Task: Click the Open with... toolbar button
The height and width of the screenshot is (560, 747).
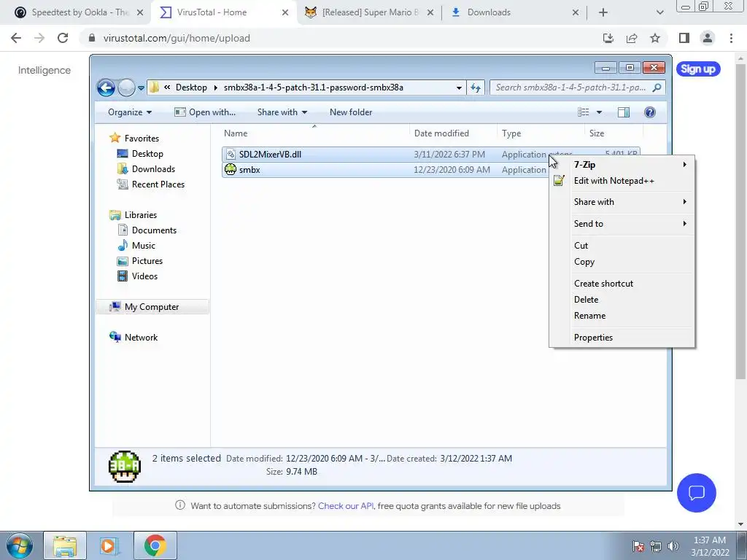Action: (x=205, y=112)
